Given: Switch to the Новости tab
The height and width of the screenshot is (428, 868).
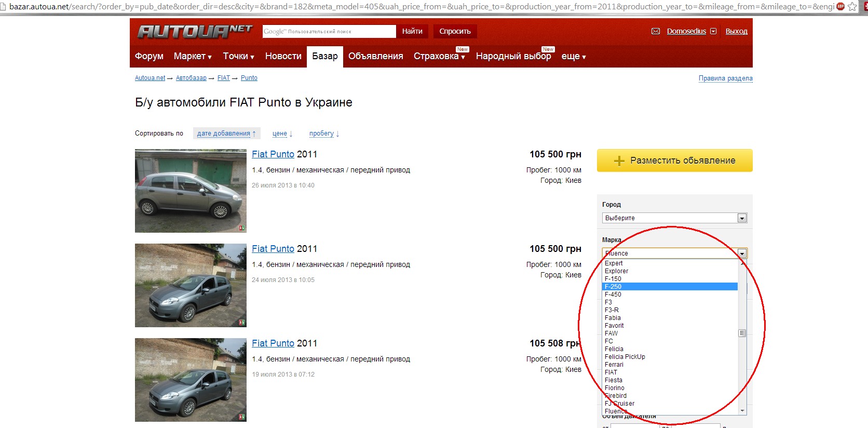Looking at the screenshot, I should click(x=283, y=56).
